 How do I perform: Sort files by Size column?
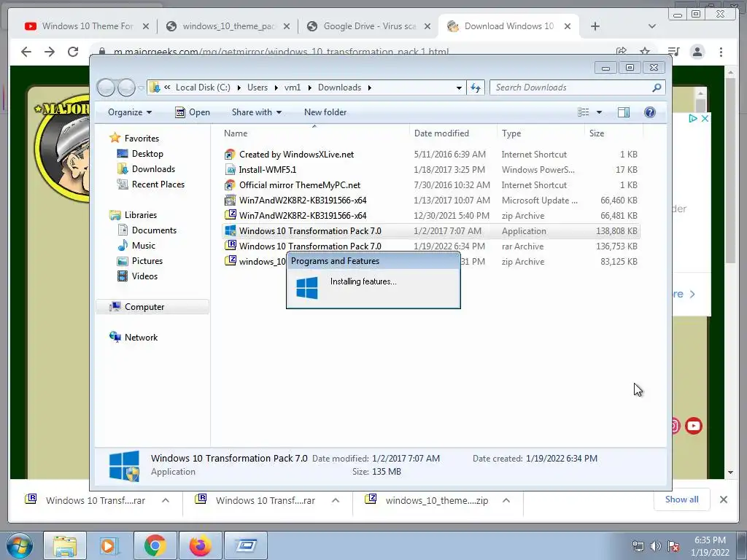613,133
